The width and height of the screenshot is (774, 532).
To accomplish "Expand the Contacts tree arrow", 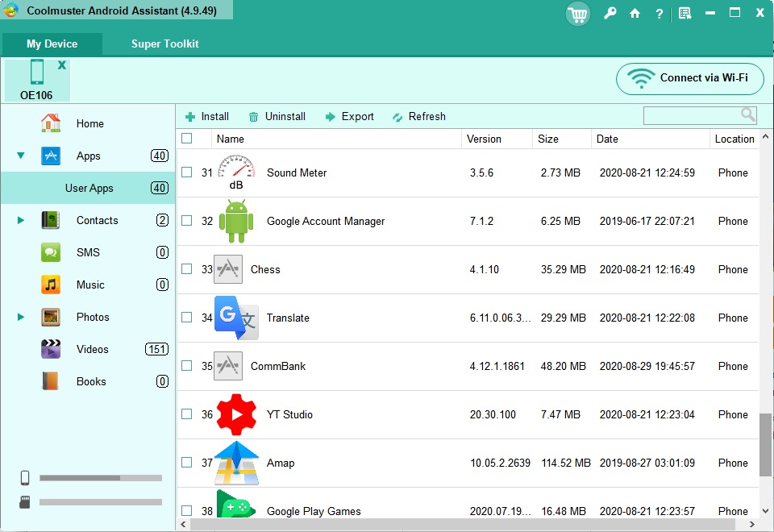I will pyautogui.click(x=21, y=220).
